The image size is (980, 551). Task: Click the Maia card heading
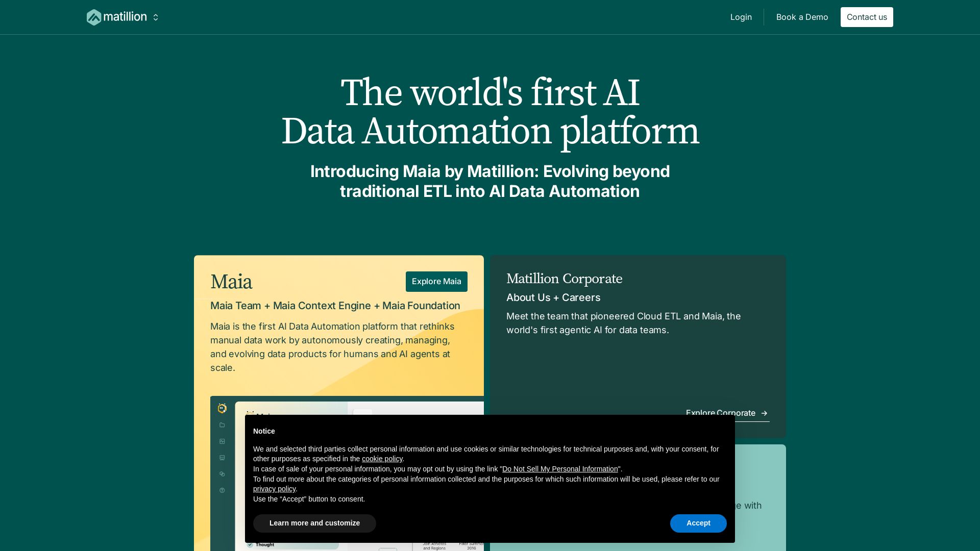click(231, 282)
